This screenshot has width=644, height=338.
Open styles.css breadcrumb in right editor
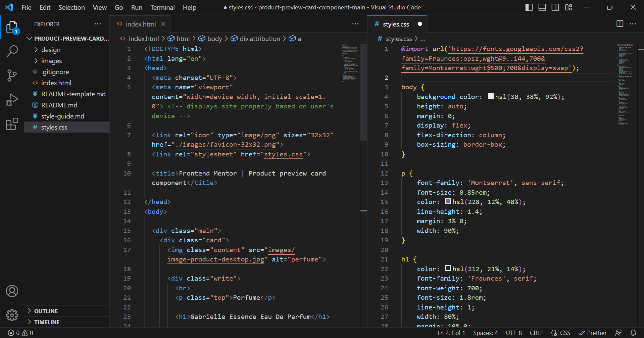pos(395,39)
